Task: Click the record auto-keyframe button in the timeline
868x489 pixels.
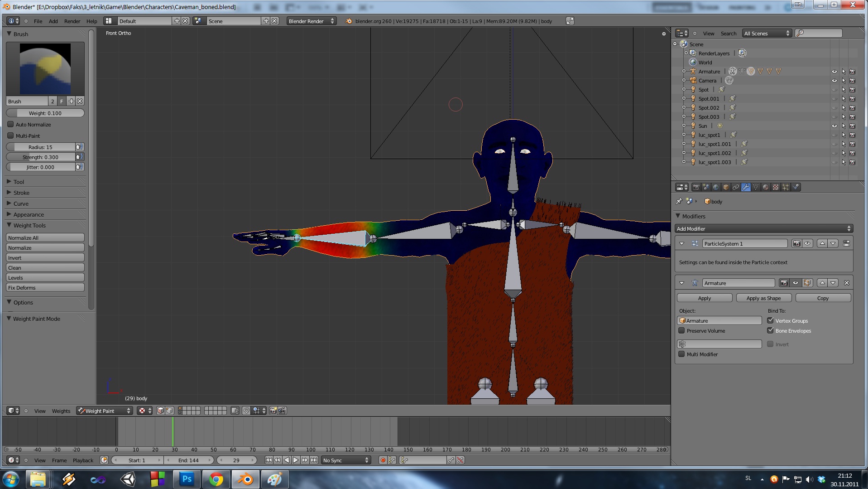Action: click(x=383, y=460)
